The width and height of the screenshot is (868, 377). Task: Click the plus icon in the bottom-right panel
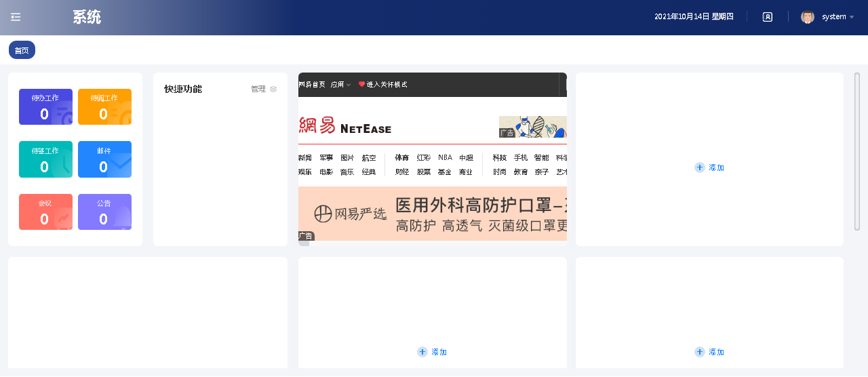coord(699,352)
